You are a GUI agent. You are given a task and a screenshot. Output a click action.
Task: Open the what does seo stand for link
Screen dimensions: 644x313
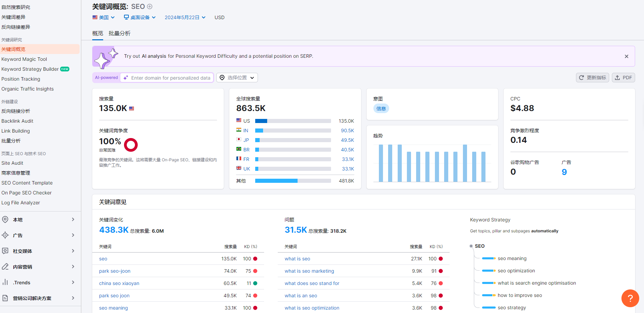pyautogui.click(x=312, y=283)
